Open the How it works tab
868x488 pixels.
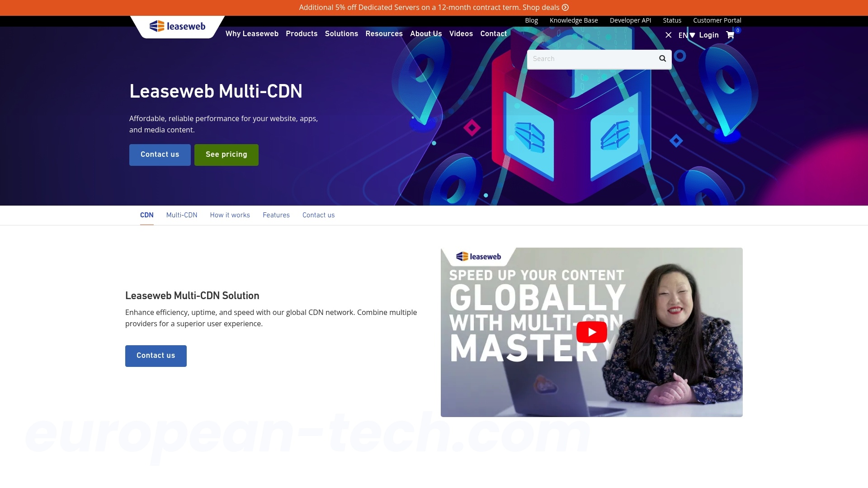pos(230,215)
